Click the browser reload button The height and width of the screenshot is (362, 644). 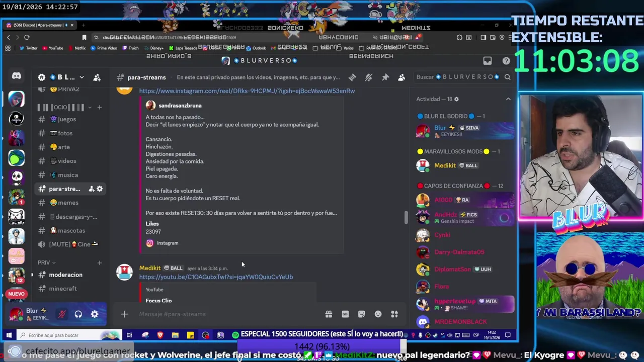click(x=27, y=37)
